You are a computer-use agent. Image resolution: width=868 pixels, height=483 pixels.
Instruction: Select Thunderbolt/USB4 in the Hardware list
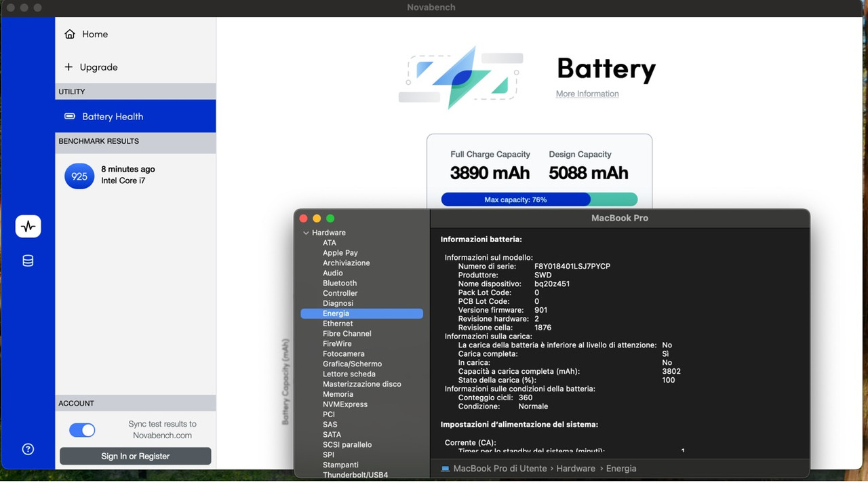pyautogui.click(x=355, y=475)
